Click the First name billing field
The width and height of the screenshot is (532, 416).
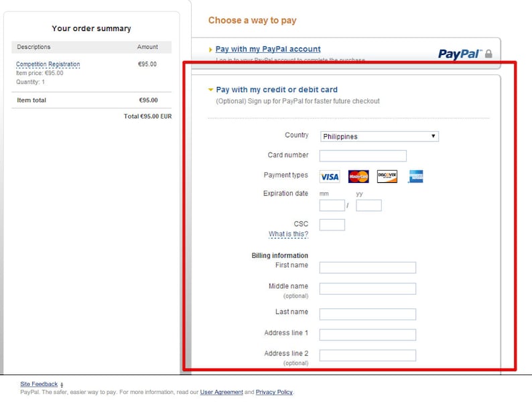[x=368, y=267]
